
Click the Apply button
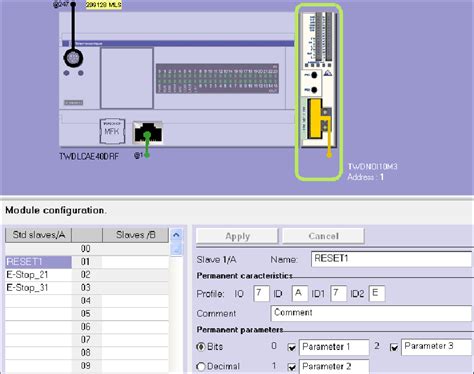click(237, 236)
